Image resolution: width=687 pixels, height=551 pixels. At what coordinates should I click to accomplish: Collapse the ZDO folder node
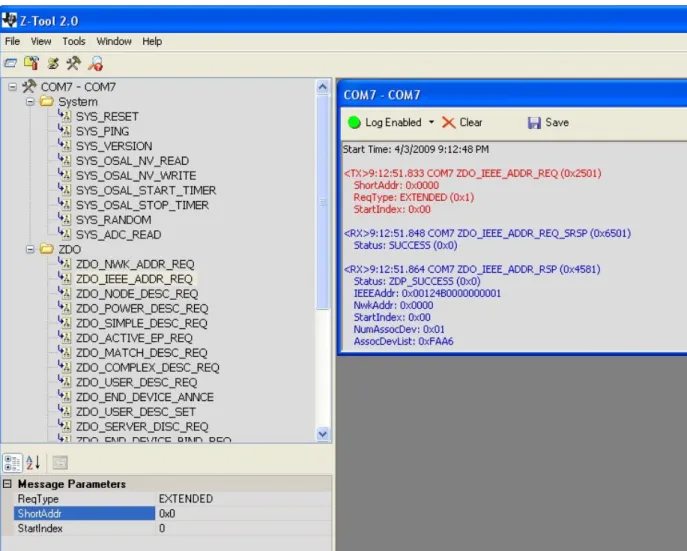pos(30,249)
